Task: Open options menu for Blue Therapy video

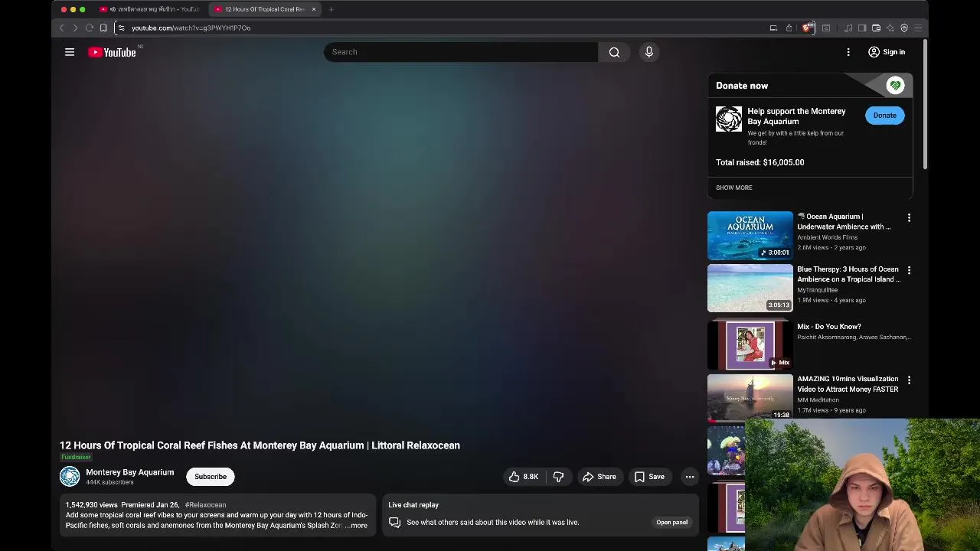Action: tap(909, 271)
